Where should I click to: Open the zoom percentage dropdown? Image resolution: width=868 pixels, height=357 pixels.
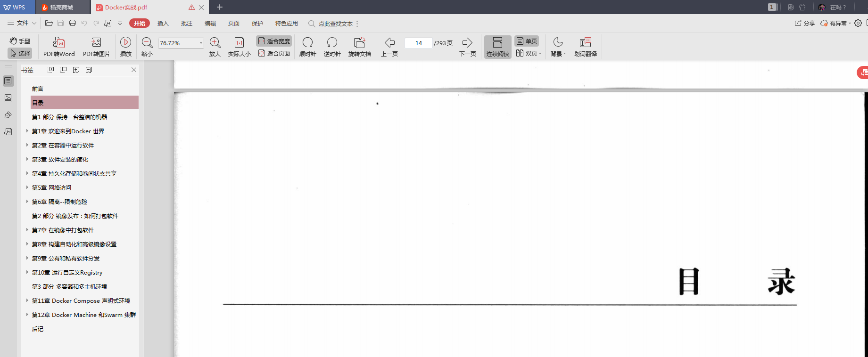(x=201, y=43)
